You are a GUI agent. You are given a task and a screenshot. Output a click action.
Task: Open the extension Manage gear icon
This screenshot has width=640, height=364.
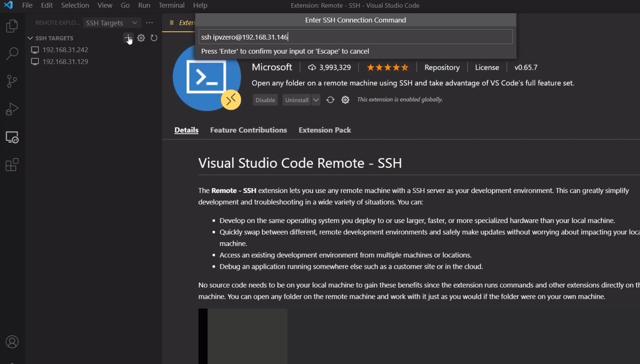[x=345, y=100]
